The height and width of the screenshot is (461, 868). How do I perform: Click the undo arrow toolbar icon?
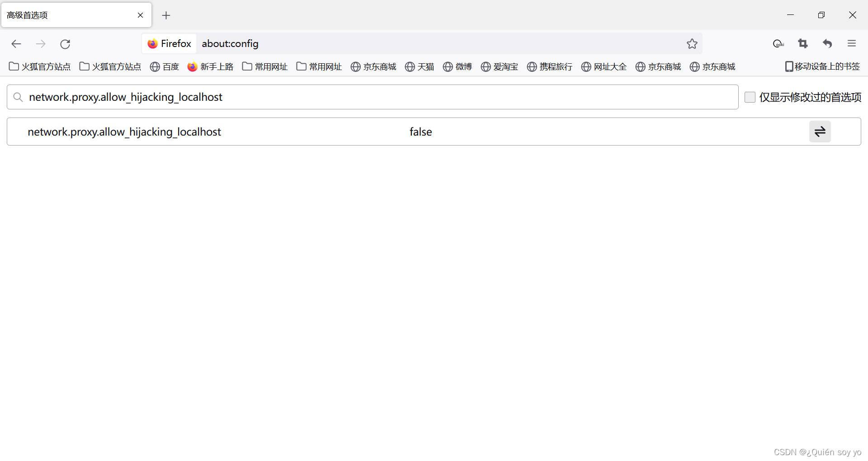[827, 43]
